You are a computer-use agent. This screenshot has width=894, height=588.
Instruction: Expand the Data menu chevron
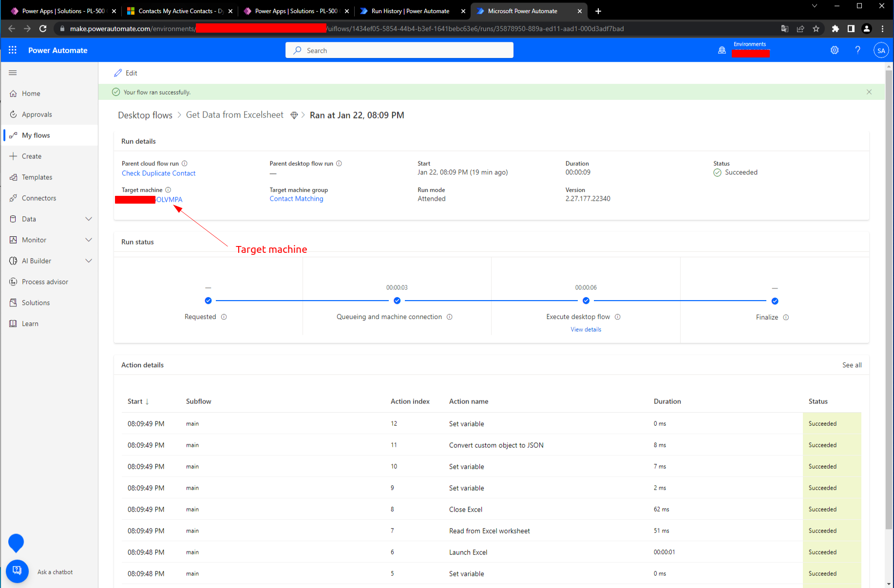pos(89,219)
